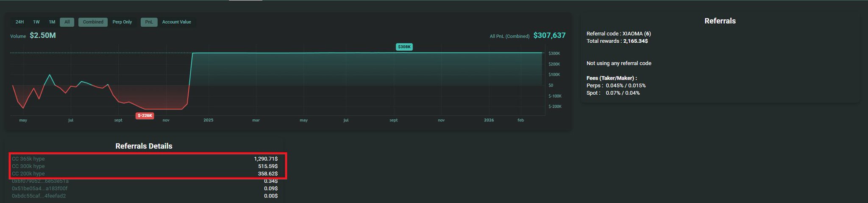
Task: Show the PnL chart
Action: click(149, 22)
